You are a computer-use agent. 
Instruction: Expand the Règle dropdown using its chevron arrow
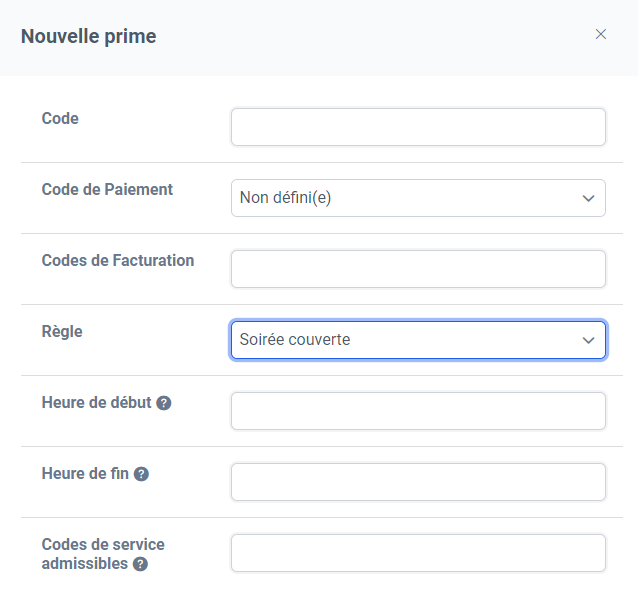click(x=588, y=340)
